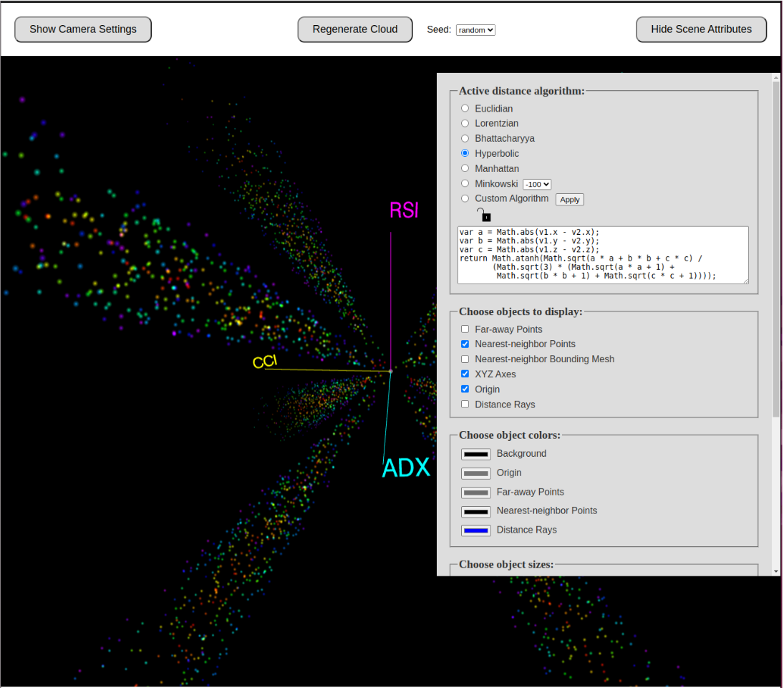Click Show Camera Settings button
Viewport: 784px width, 688px height.
[83, 29]
